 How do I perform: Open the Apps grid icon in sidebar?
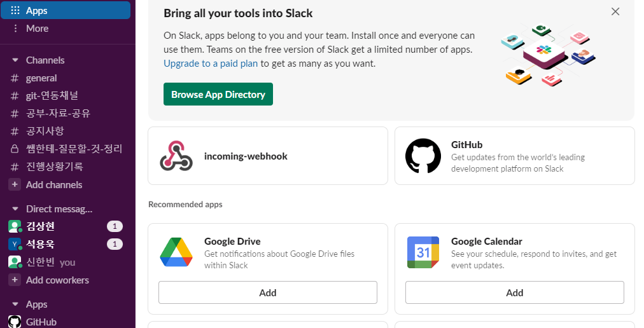point(15,11)
